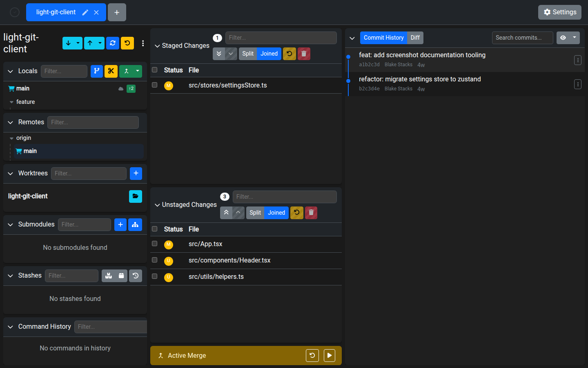Open the merge branch dropdown arrow in Locals
The image size is (588, 368).
click(138, 71)
